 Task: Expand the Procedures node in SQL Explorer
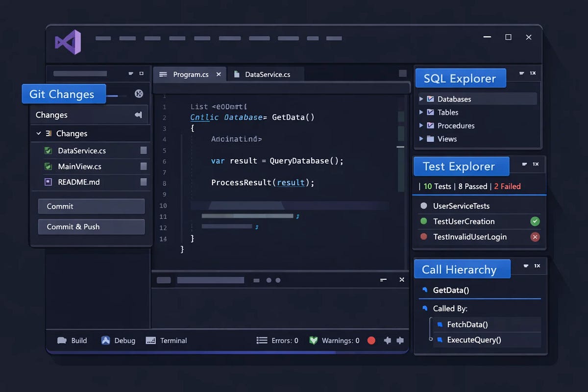(422, 125)
